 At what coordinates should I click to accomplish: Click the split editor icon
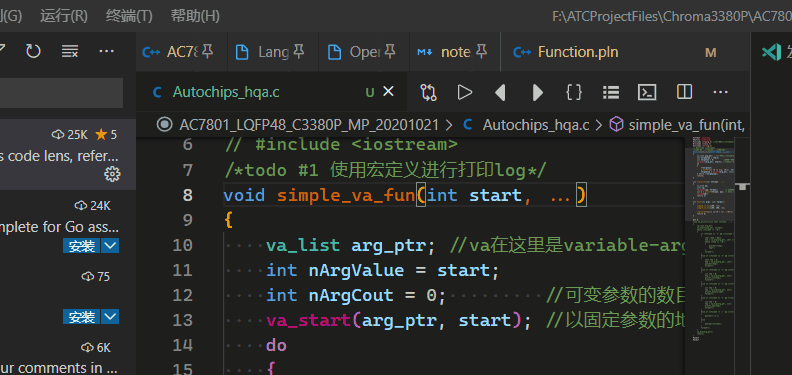coord(684,92)
